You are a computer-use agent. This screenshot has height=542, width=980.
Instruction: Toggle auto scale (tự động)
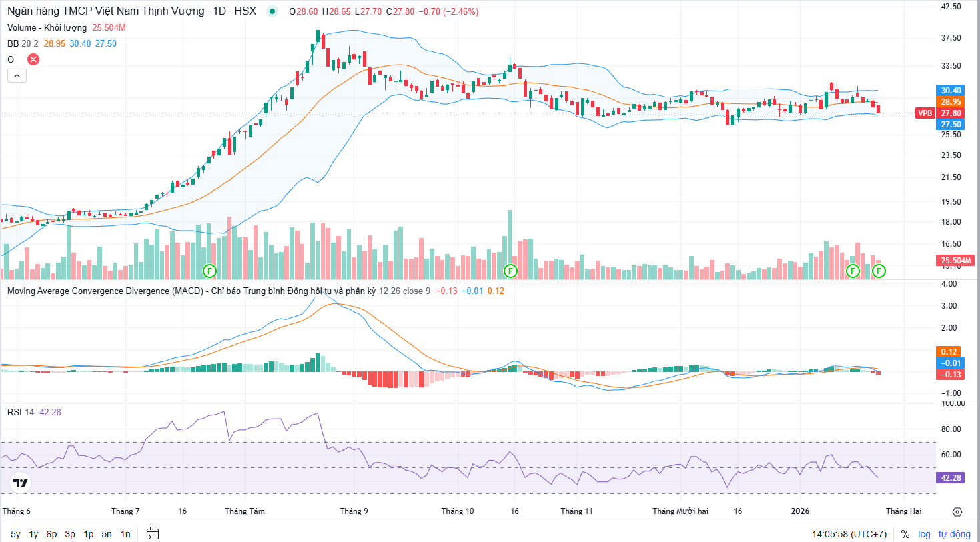click(x=954, y=534)
